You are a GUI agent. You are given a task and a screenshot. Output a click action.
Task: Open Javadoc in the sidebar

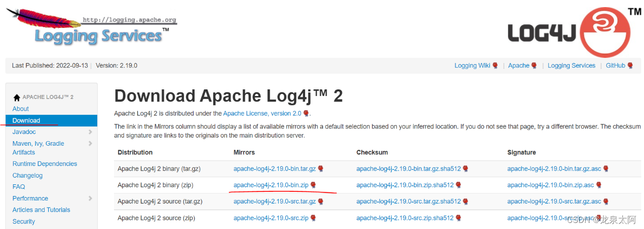[24, 132]
